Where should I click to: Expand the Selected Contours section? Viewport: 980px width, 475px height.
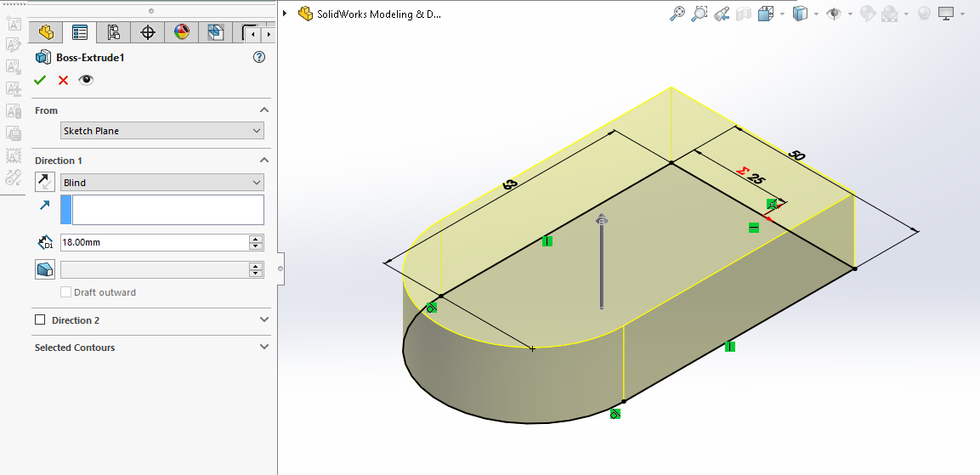tap(263, 347)
